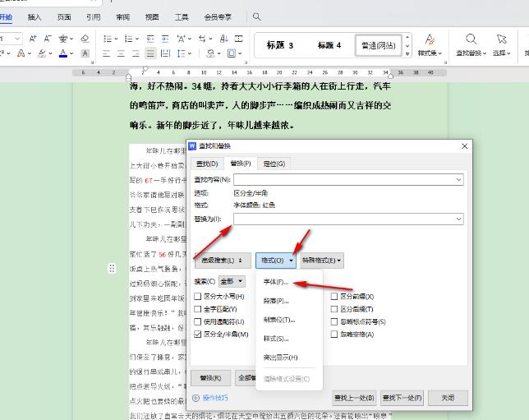Click the increase font size icon
Screen dimensions: 529x420
click(33, 39)
